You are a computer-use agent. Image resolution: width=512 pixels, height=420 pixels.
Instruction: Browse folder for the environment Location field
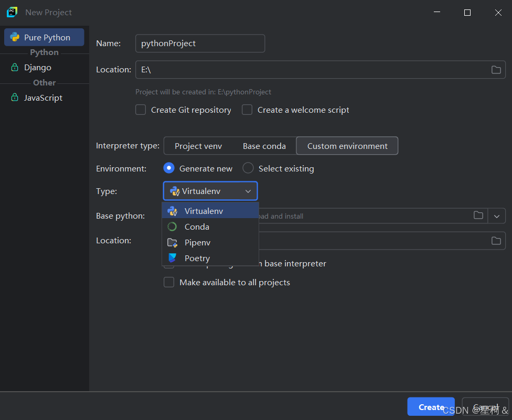point(496,241)
